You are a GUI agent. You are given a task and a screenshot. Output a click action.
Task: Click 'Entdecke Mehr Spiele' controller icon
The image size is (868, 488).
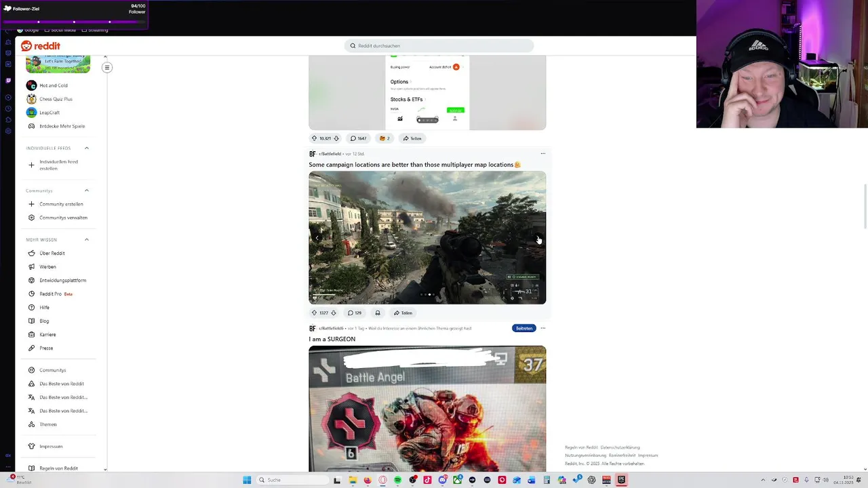(x=31, y=126)
